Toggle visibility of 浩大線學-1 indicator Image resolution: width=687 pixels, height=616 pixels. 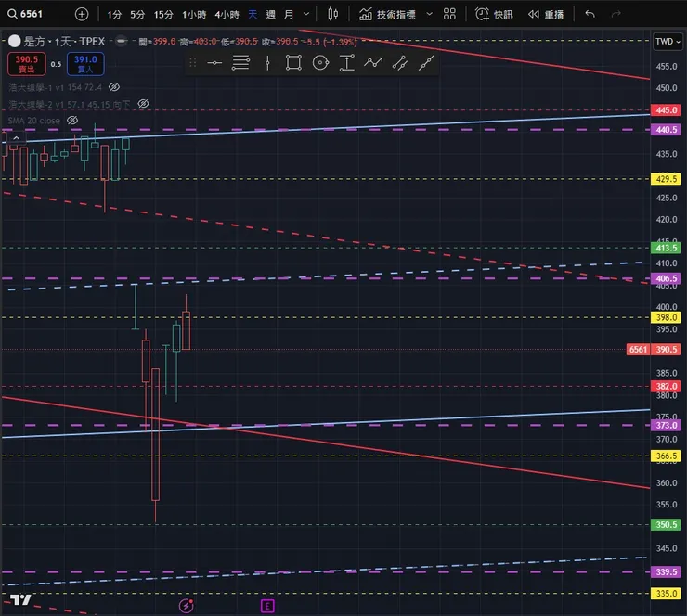tap(114, 87)
